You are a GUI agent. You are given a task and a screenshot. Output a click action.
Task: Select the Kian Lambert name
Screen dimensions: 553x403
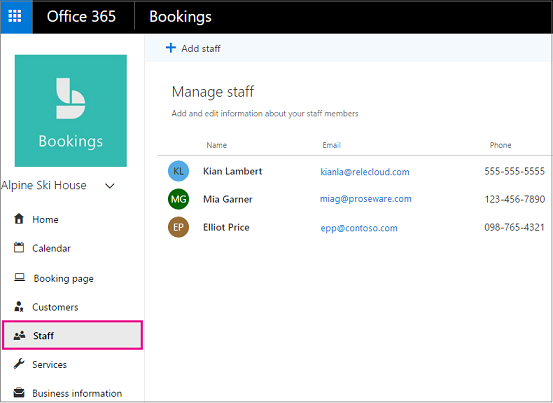(x=232, y=171)
